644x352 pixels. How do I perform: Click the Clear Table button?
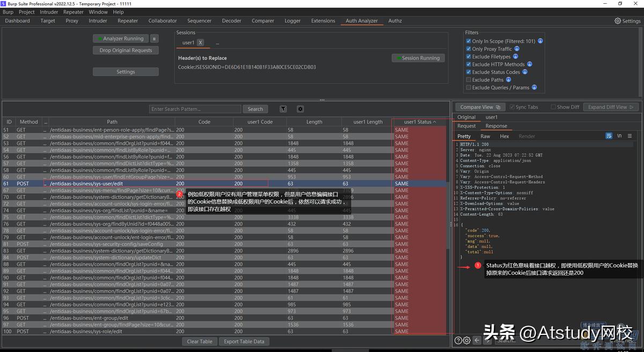(x=199, y=341)
